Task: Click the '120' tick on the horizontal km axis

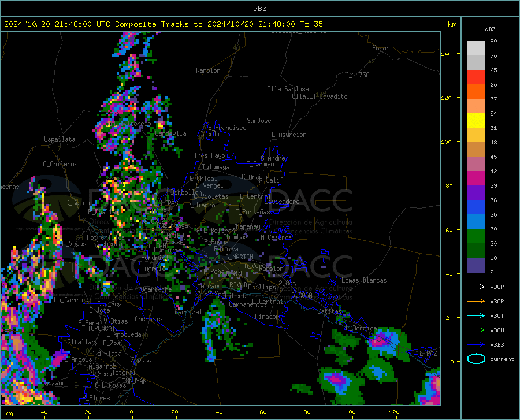Action: [394, 412]
